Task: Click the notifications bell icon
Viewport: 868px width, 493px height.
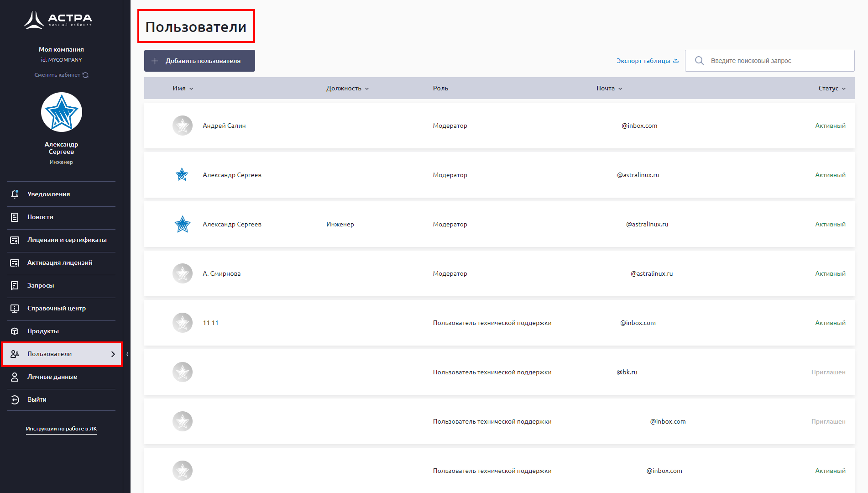Action: pyautogui.click(x=15, y=194)
